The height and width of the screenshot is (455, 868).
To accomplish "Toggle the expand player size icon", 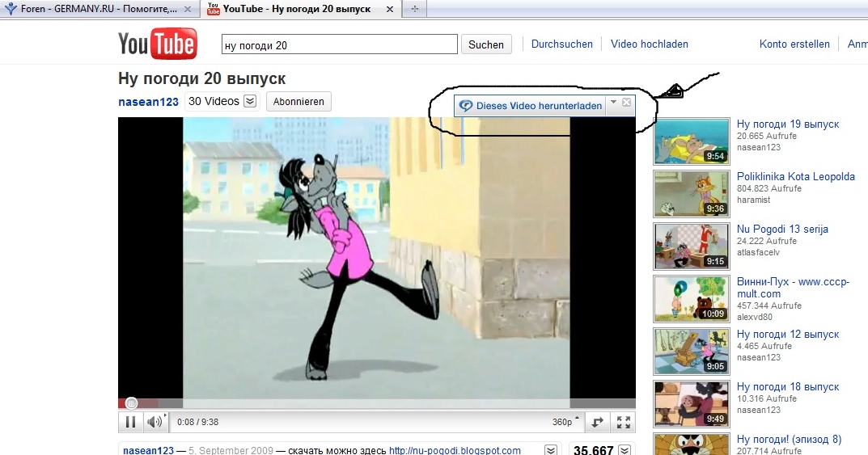I will pos(597,423).
